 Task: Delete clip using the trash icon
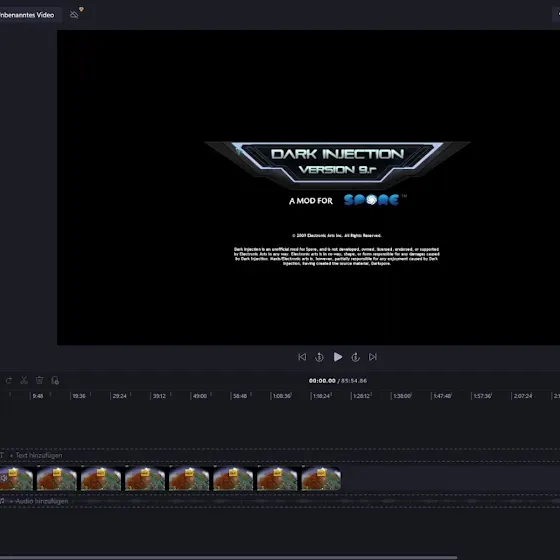(39, 380)
